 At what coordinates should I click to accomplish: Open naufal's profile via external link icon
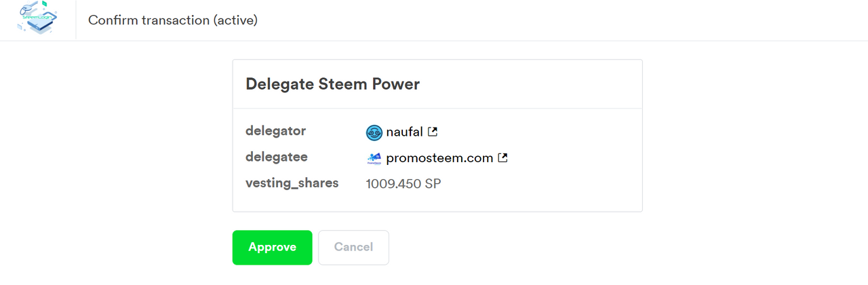[433, 132]
